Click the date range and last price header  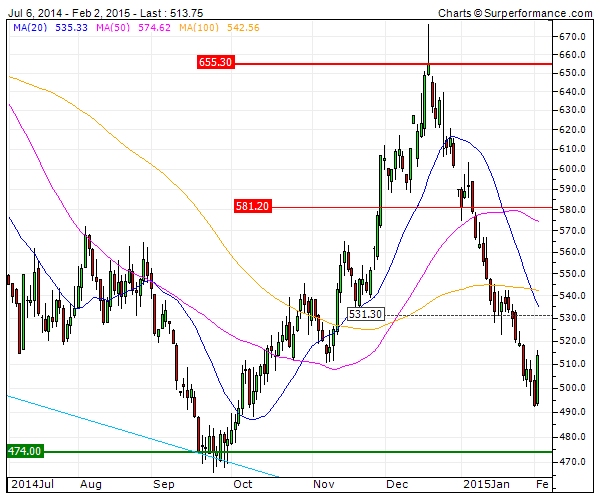pyautogui.click(x=106, y=13)
